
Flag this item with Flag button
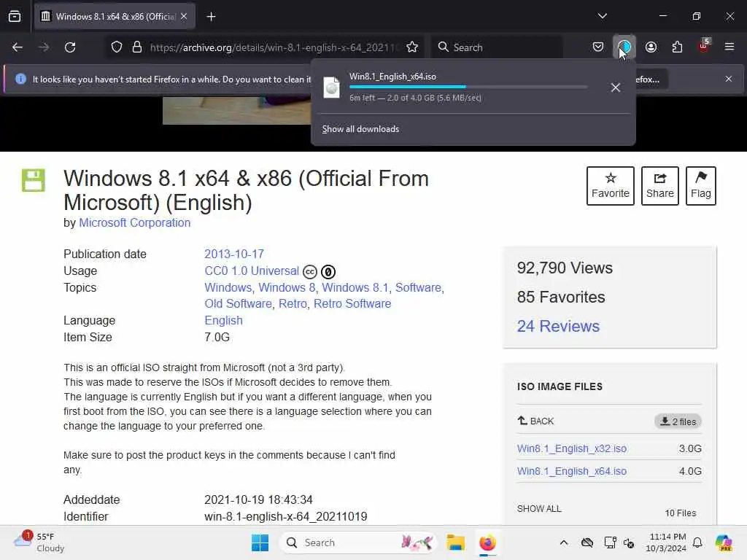coord(701,186)
